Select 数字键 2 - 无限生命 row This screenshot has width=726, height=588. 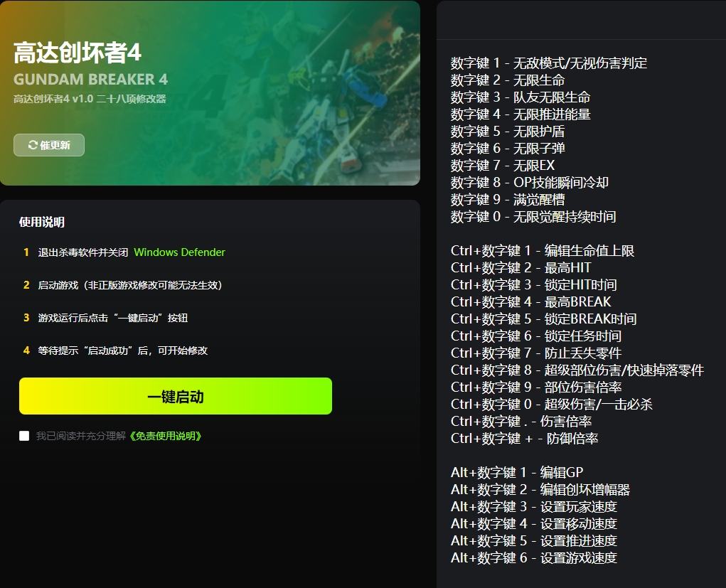(508, 80)
